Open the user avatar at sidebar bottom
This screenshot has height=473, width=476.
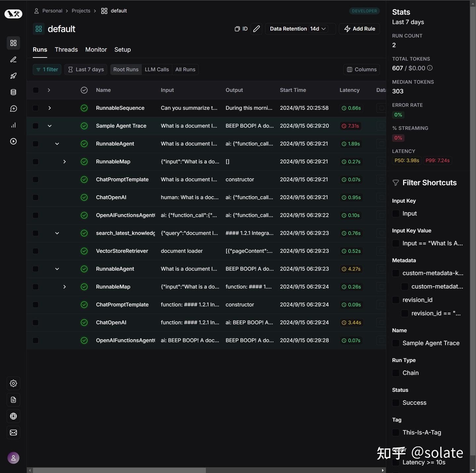(13, 458)
